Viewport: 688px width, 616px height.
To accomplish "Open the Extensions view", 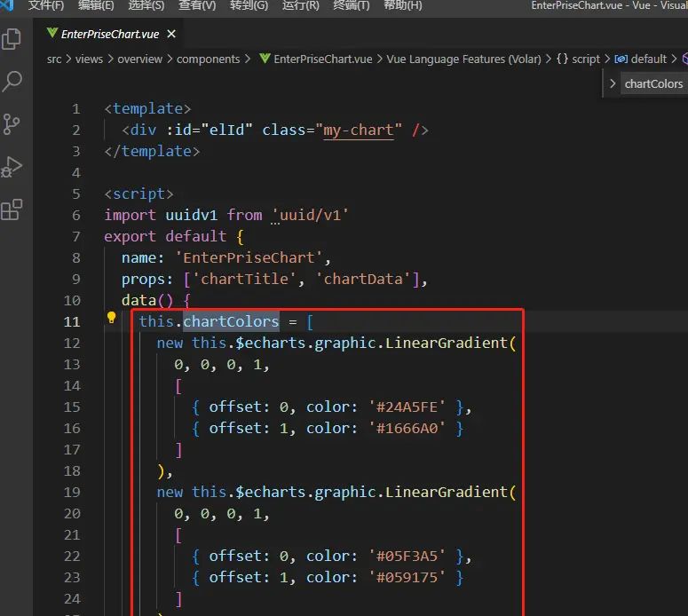I will [12, 209].
